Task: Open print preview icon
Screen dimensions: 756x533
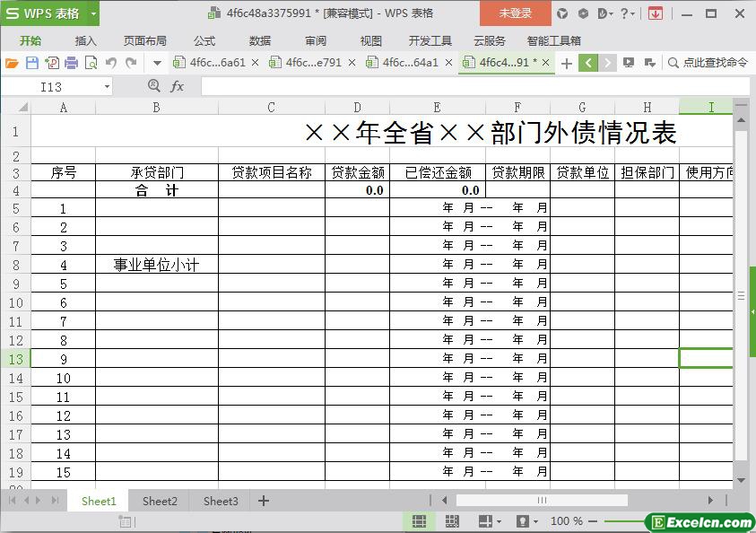Action: click(x=91, y=63)
